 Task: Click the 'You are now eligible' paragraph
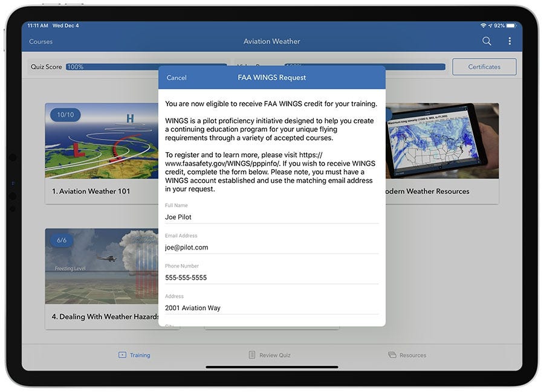pos(271,104)
